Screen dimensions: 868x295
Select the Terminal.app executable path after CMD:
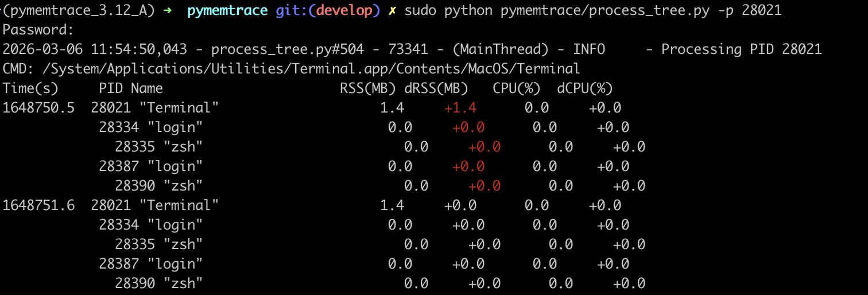(311, 69)
